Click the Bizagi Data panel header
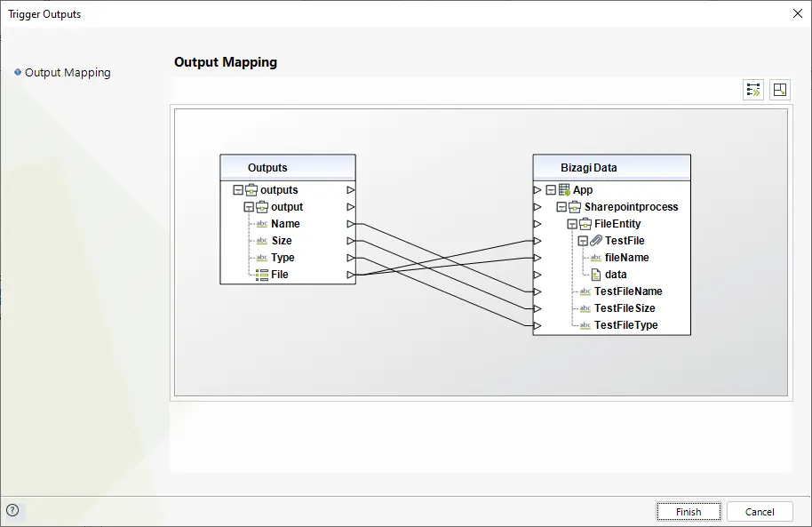The height and width of the screenshot is (527, 812). click(x=611, y=167)
